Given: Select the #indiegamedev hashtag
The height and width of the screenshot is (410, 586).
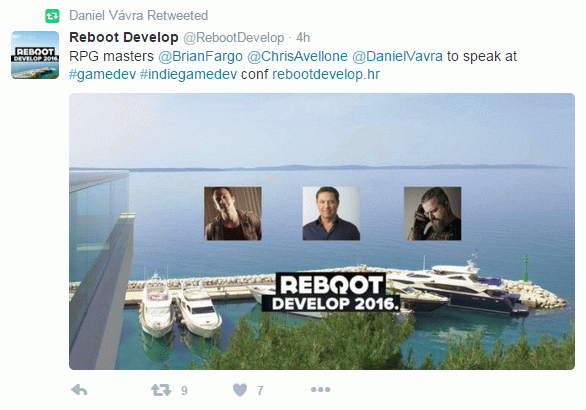Looking at the screenshot, I should [188, 74].
